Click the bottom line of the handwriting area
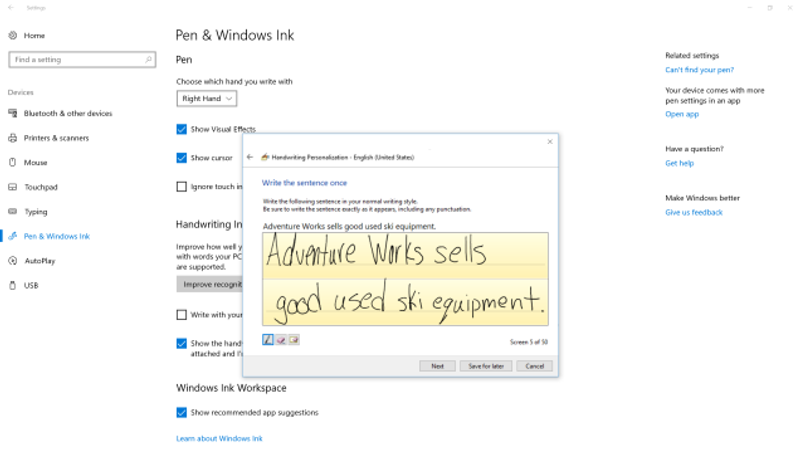Image resolution: width=800 pixels, height=450 pixels. tap(406, 302)
